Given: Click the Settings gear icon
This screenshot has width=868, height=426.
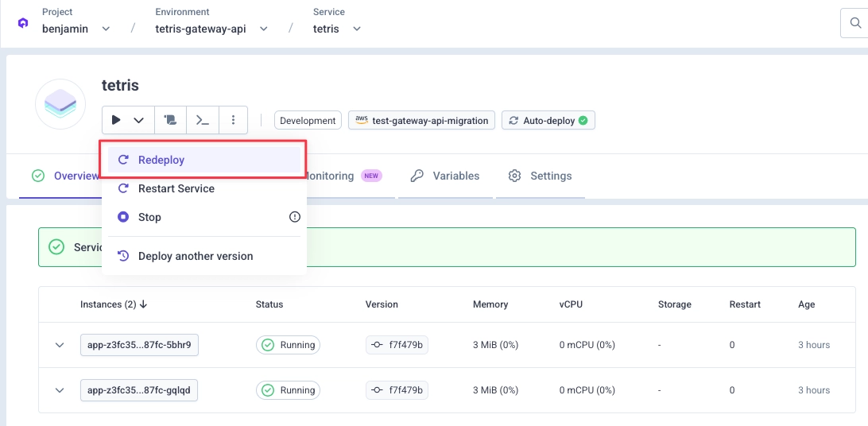Looking at the screenshot, I should 515,176.
